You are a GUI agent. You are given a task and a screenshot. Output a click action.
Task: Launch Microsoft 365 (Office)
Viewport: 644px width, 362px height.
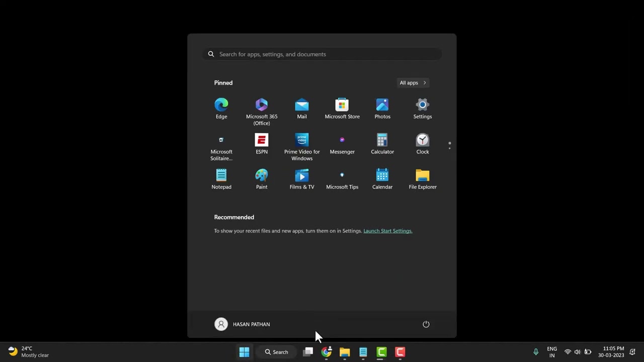coord(262,112)
